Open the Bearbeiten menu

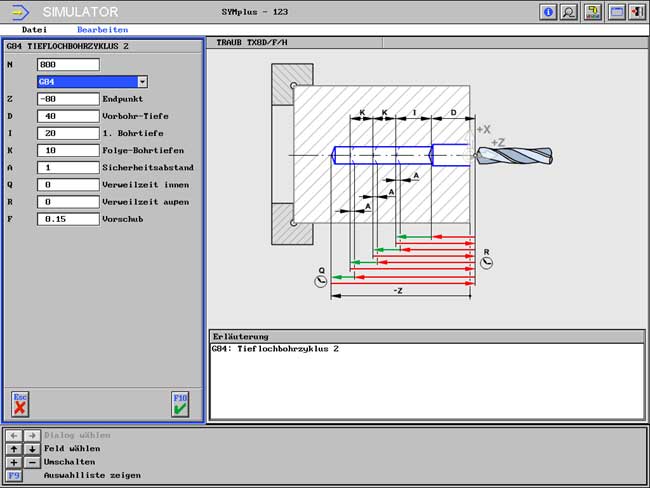pyautogui.click(x=103, y=30)
